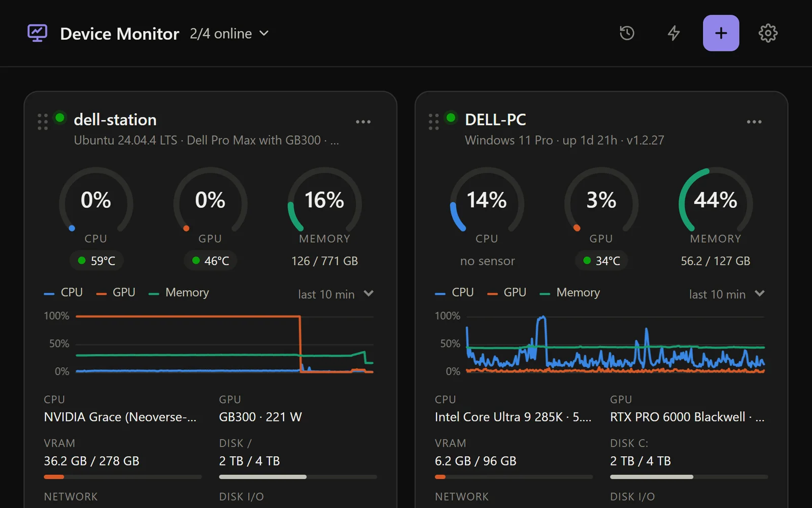812x508 pixels.
Task: Toggle Memory series in dell-station chart legend
Action: [x=179, y=293]
